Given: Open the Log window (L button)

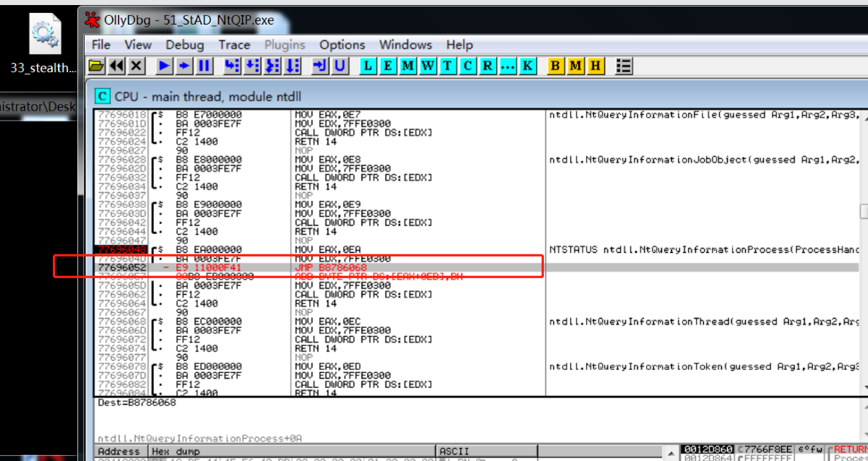Looking at the screenshot, I should (x=368, y=66).
